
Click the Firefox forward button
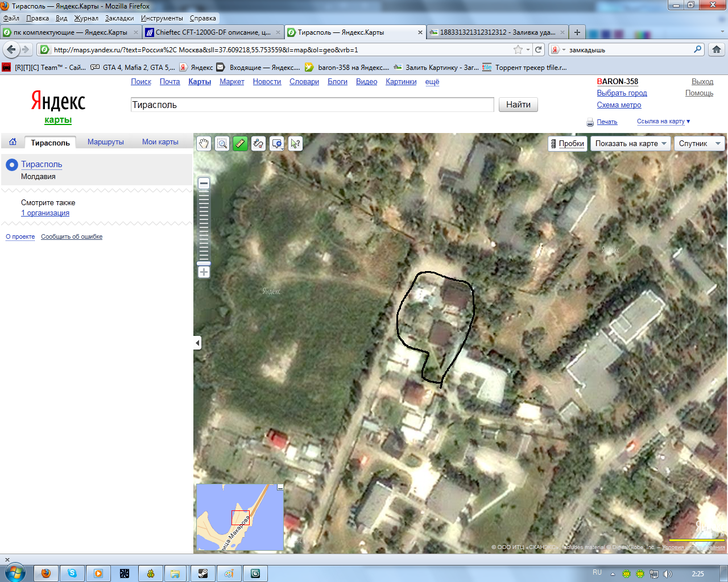click(x=26, y=49)
